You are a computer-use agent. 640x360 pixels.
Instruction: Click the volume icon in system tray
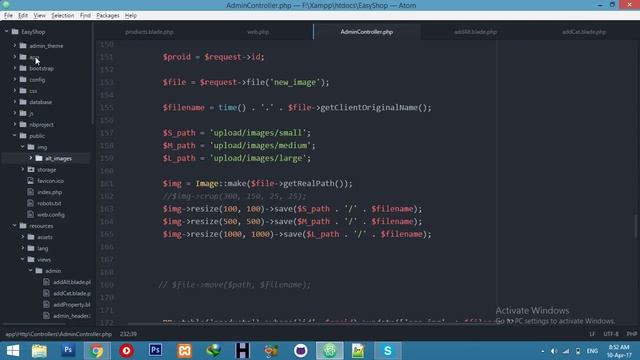554,351
